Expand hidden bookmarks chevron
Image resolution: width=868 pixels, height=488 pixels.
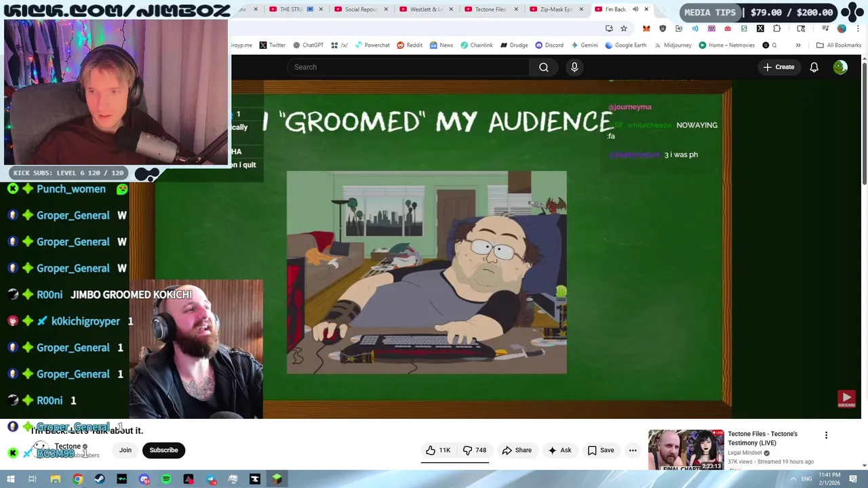(798, 45)
